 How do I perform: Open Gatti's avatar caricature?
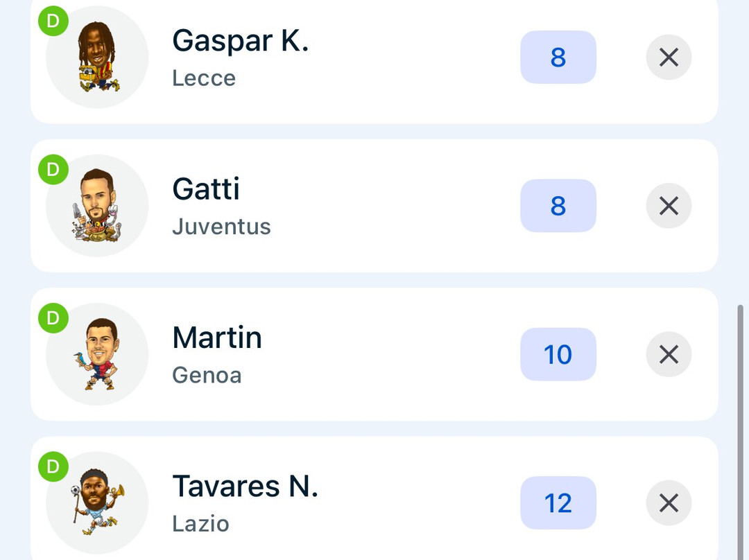pyautogui.click(x=97, y=206)
